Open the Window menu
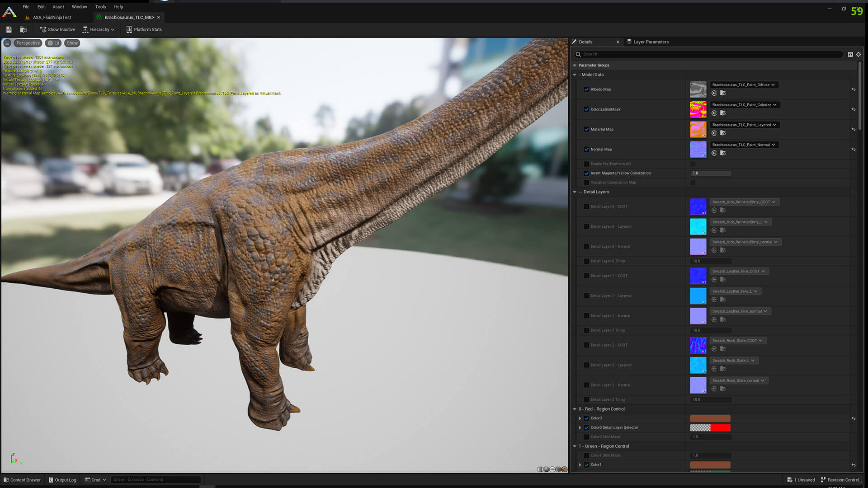 [x=80, y=6]
